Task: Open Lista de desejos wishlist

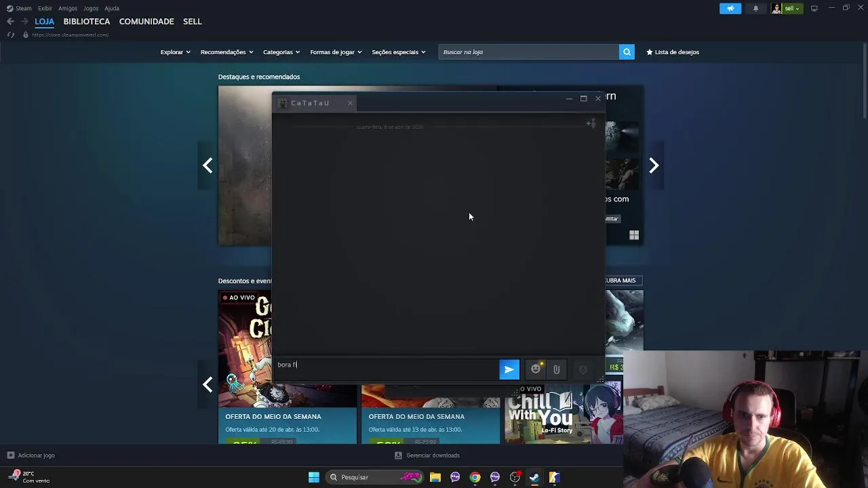Action: pos(673,52)
